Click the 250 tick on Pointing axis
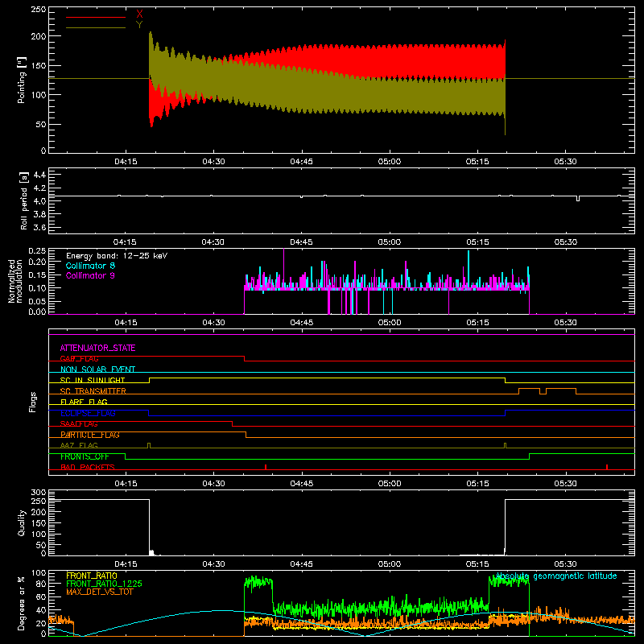 [x=38, y=10]
